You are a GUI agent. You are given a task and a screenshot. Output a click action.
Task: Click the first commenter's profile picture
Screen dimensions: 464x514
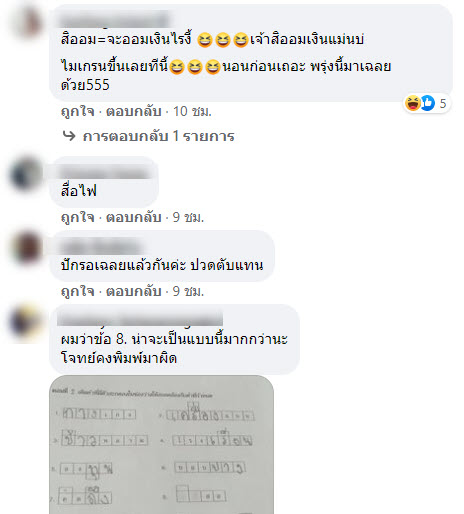click(x=27, y=23)
